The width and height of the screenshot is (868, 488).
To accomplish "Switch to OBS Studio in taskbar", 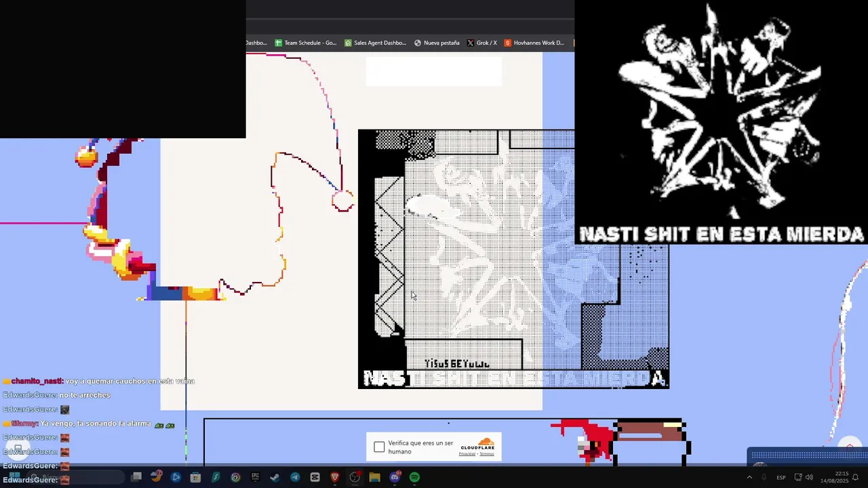I will click(355, 477).
